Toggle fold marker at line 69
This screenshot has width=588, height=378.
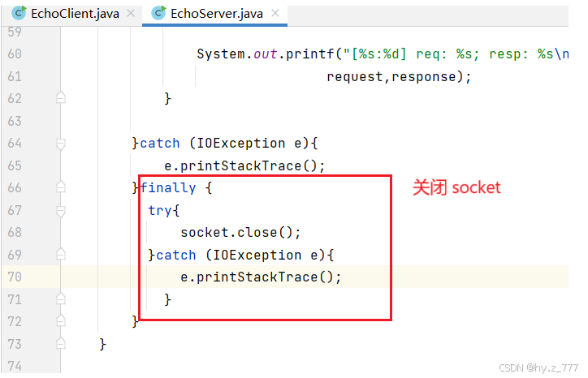61,254
